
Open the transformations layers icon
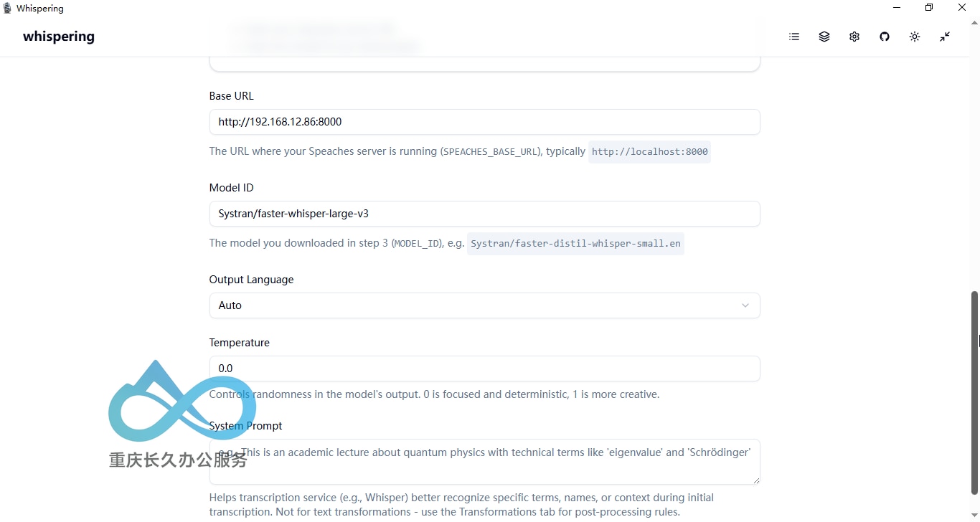pos(824,37)
